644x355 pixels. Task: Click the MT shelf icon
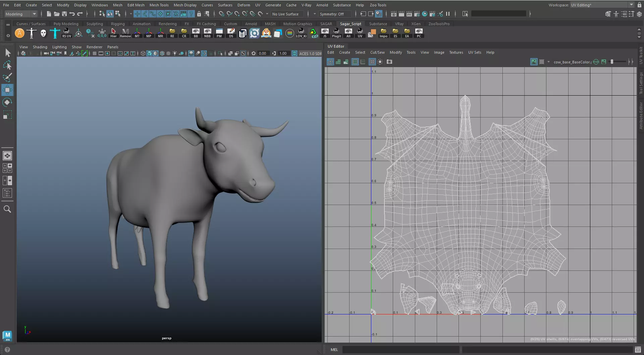[x=137, y=33]
